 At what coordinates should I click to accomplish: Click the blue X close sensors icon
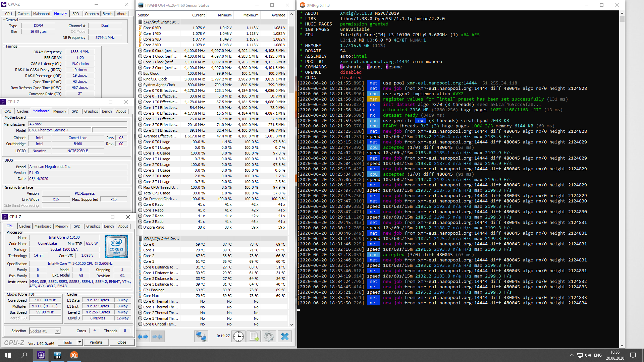coord(284,337)
